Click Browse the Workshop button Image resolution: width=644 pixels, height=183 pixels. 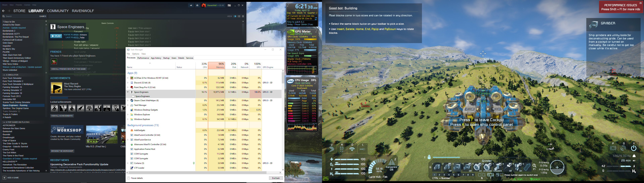[62, 151]
